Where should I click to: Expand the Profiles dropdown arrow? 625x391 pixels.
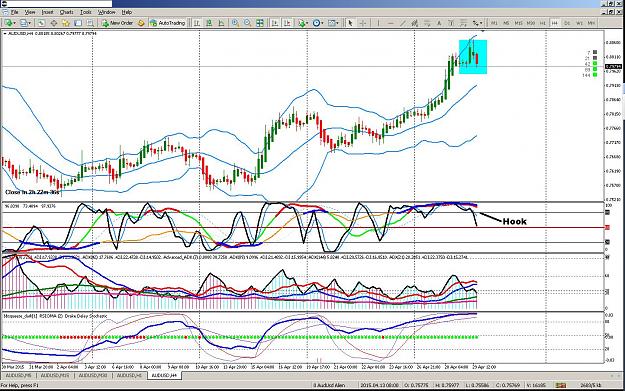(30, 24)
